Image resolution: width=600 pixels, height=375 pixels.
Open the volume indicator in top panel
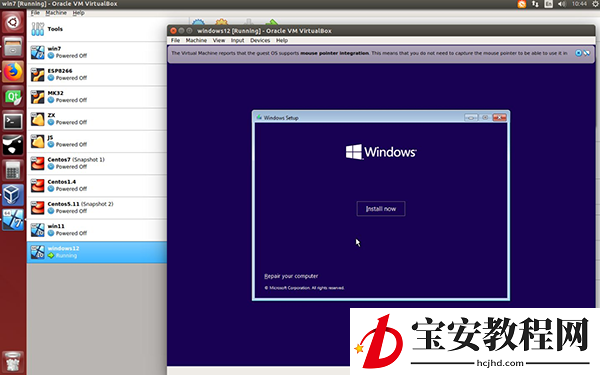(561, 4)
